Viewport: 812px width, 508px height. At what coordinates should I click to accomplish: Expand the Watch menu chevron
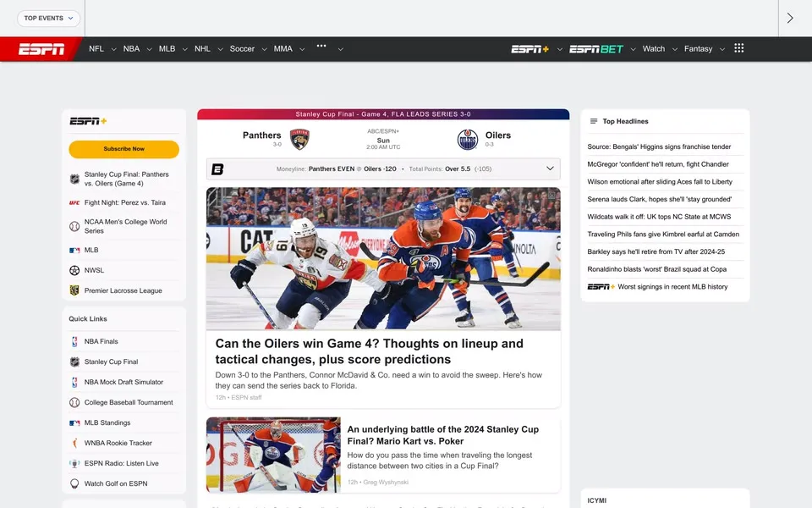tap(674, 49)
